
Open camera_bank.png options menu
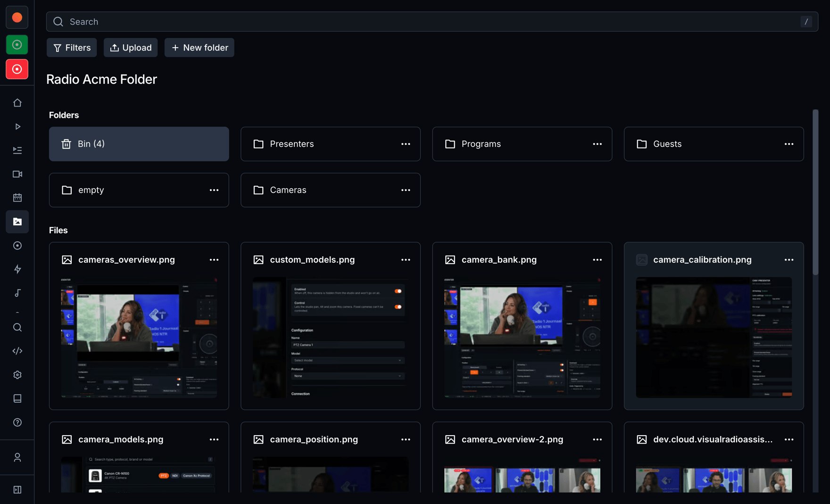coord(598,260)
